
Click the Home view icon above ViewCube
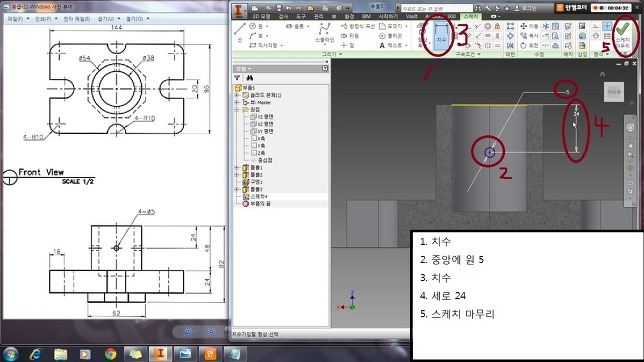(602, 74)
